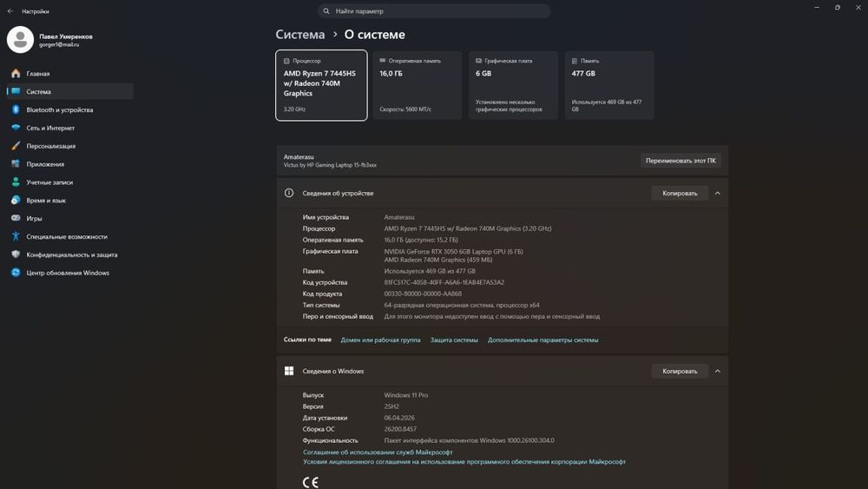868x489 pixels.
Task: Click the Конфиденциальность shield icon
Action: [16, 254]
